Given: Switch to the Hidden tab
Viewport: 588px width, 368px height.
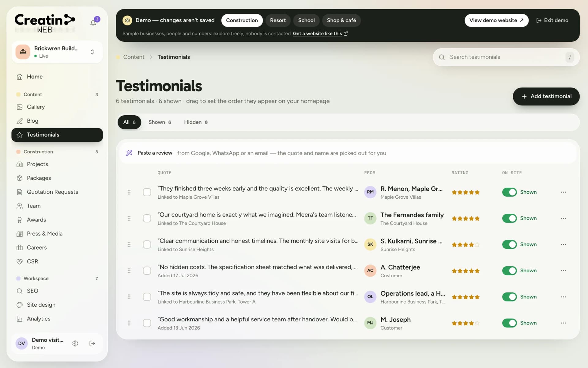Looking at the screenshot, I should [x=196, y=122].
